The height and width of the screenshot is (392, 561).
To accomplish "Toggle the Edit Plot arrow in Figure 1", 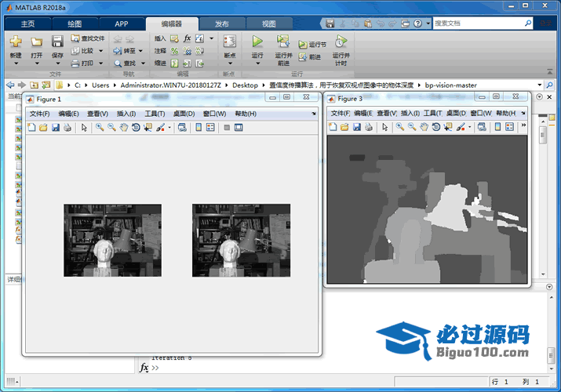I will coord(84,127).
